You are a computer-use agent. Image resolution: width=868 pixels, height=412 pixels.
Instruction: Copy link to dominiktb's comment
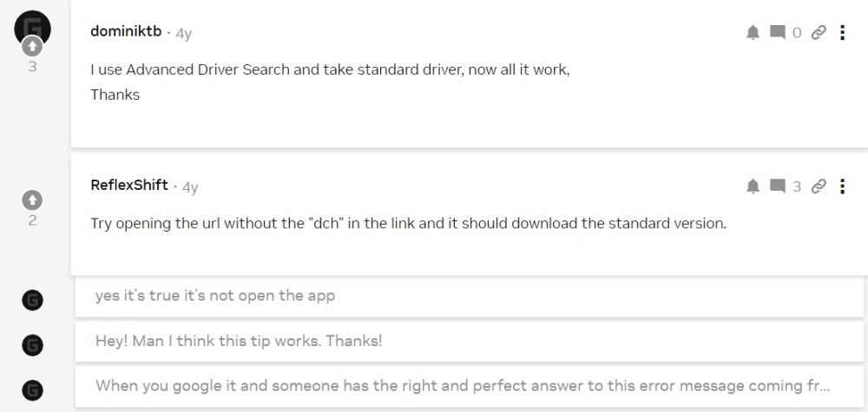[x=819, y=33]
